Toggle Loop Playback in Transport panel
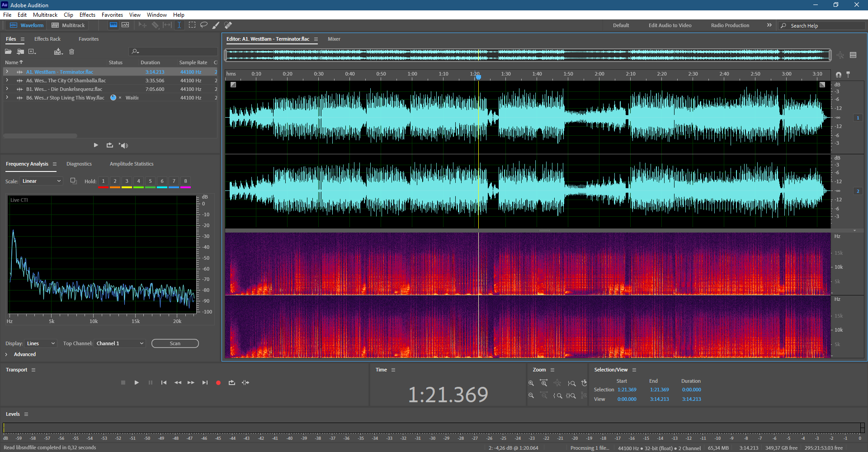Image resolution: width=868 pixels, height=452 pixels. [232, 383]
